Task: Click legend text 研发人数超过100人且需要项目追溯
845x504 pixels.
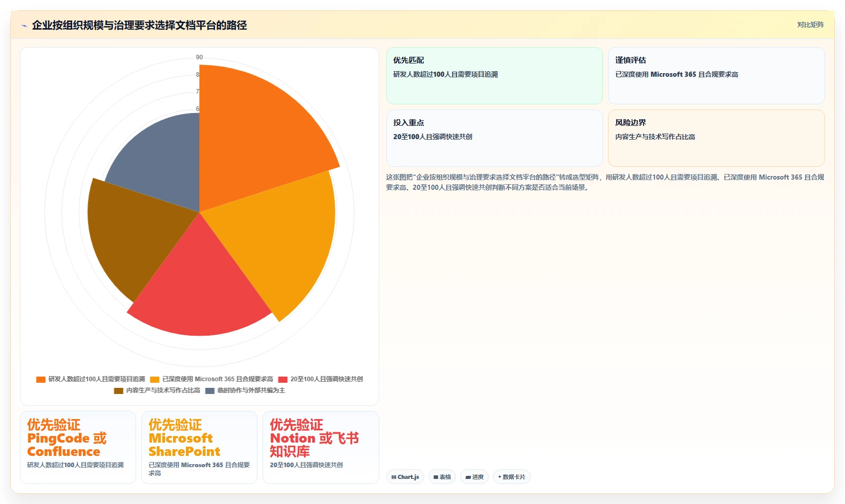Action: point(97,379)
